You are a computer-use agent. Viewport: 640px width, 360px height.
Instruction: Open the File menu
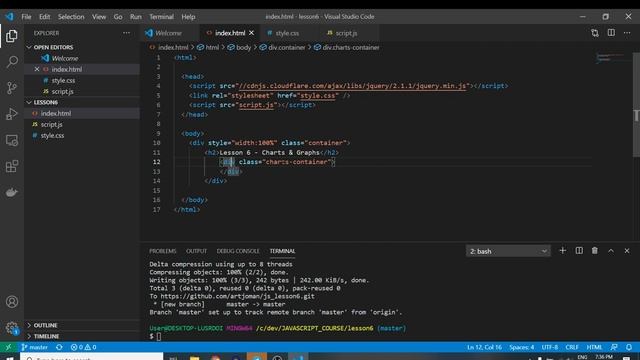27,17
